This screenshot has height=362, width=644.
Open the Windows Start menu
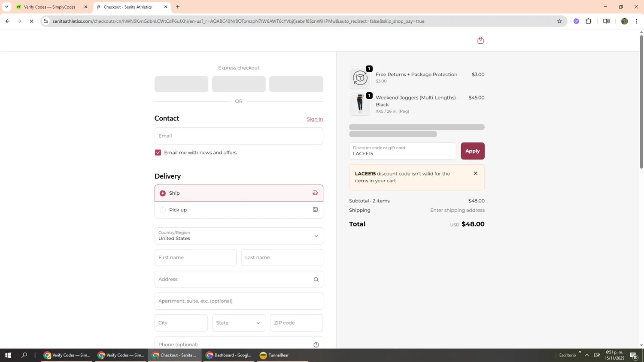pos(7,355)
